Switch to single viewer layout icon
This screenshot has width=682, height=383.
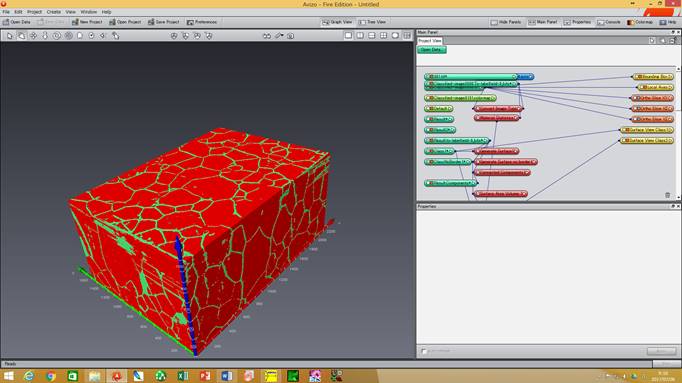click(348, 36)
